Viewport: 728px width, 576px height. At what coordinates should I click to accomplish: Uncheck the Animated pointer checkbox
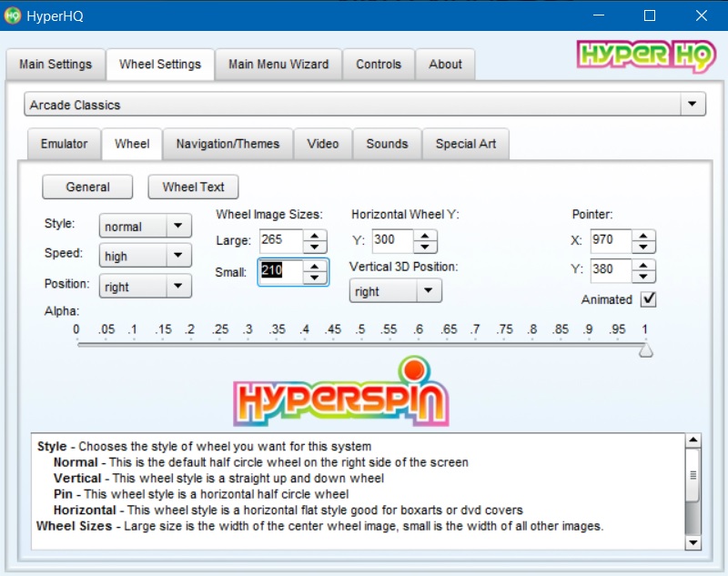click(648, 299)
